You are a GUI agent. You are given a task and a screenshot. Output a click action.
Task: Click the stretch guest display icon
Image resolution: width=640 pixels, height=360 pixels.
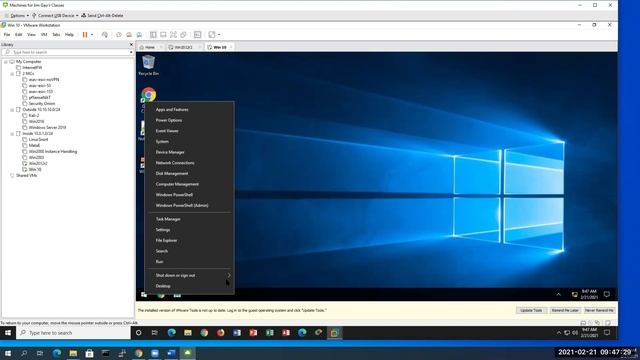pyautogui.click(x=212, y=35)
